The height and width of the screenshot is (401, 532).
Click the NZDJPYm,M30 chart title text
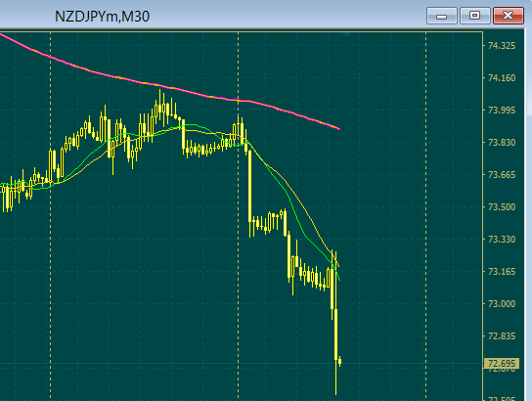[x=102, y=17]
